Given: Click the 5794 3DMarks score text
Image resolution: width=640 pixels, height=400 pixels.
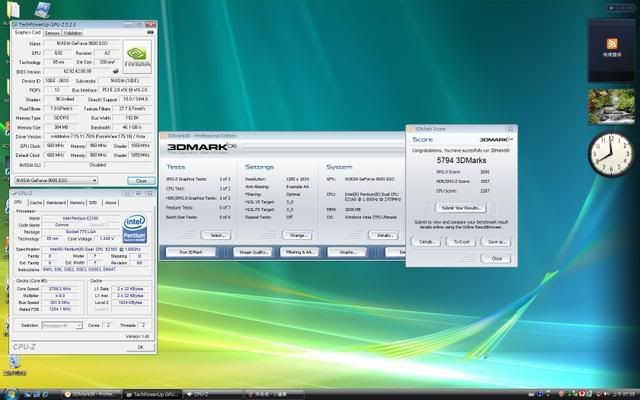Looking at the screenshot, I should tap(461, 160).
